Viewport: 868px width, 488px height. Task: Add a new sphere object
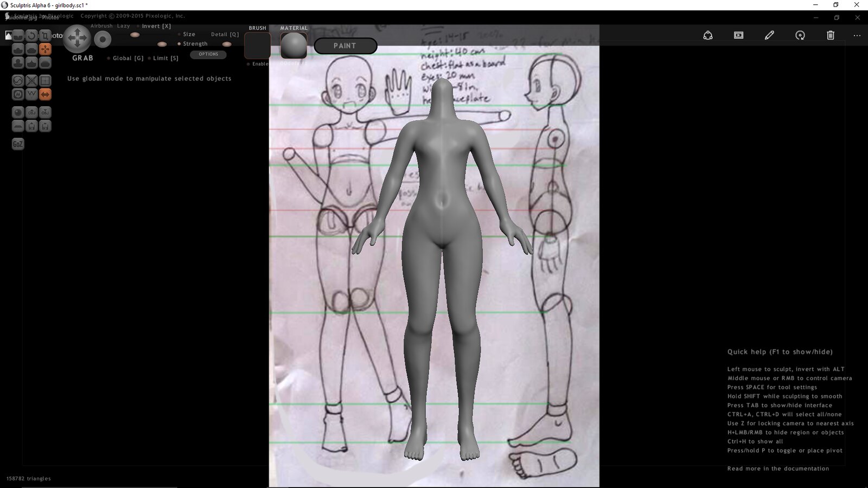pyautogui.click(x=18, y=112)
